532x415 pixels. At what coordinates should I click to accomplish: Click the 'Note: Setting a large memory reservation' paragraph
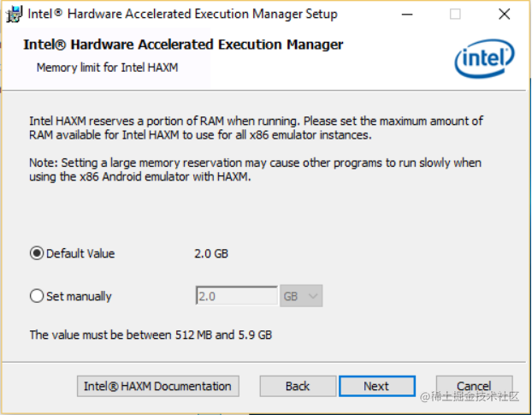pos(255,169)
